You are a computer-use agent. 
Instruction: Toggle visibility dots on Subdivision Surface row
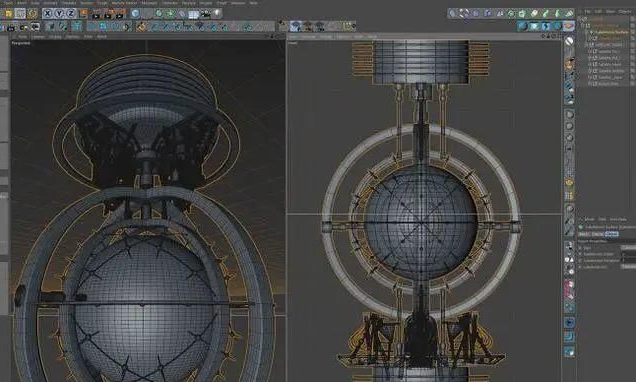[632, 32]
